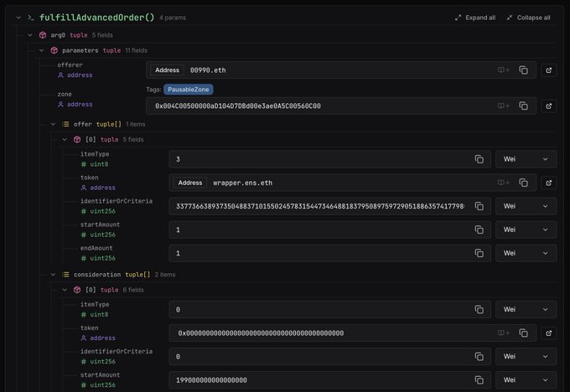Screen dimensions: 570x392
Task: Open Wei unit dropdown for consideration itemType
Action: pos(526,310)
